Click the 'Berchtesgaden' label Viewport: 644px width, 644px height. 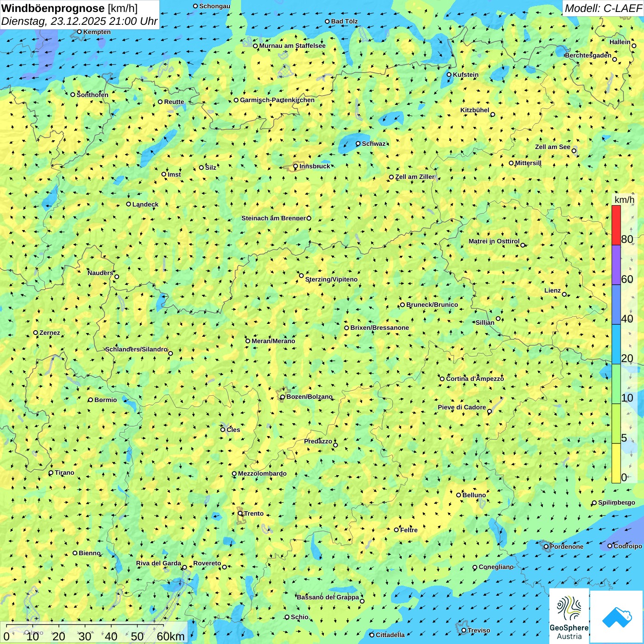(588, 55)
